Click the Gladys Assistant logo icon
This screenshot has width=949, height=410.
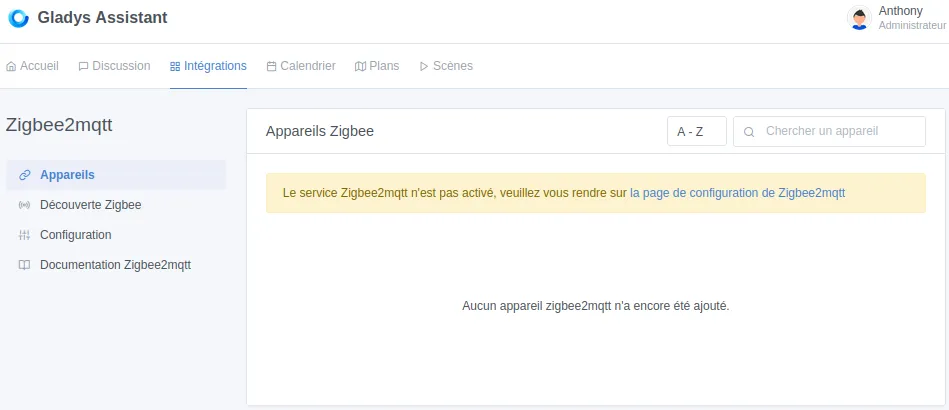[x=18, y=18]
